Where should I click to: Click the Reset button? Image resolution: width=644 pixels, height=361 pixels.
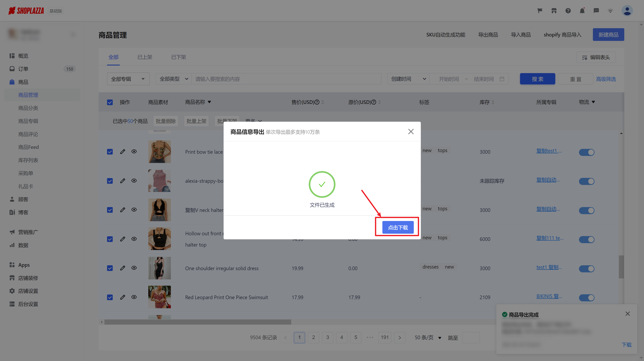pyautogui.click(x=576, y=79)
